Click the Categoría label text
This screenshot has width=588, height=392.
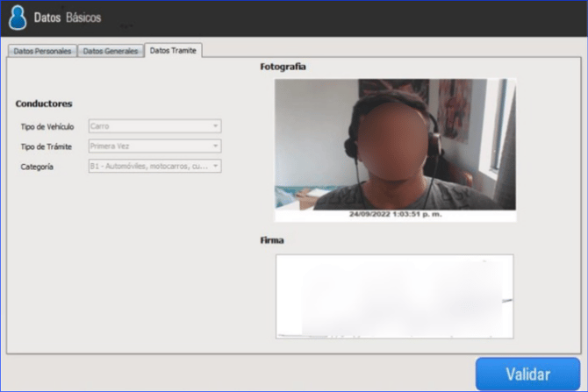tap(38, 166)
